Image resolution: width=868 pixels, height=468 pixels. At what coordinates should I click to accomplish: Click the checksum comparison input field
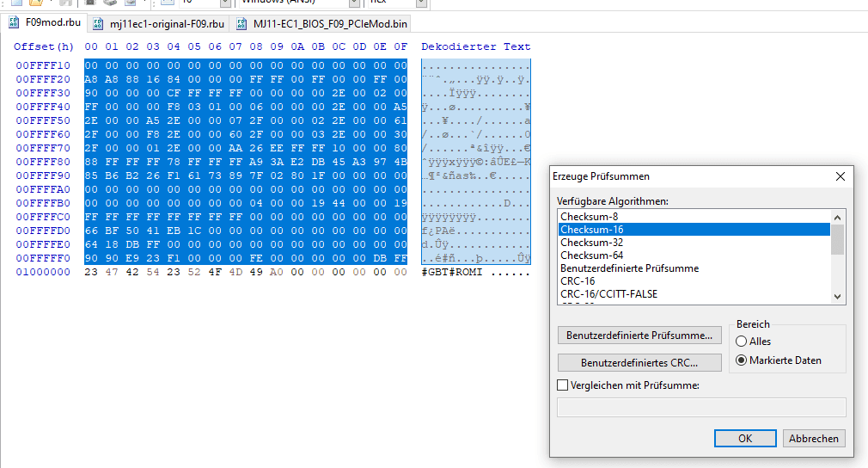click(x=701, y=407)
